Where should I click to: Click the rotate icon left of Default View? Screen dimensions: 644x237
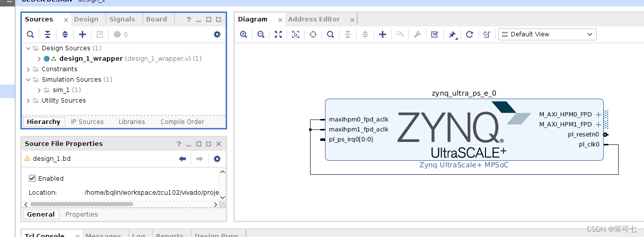487,34
